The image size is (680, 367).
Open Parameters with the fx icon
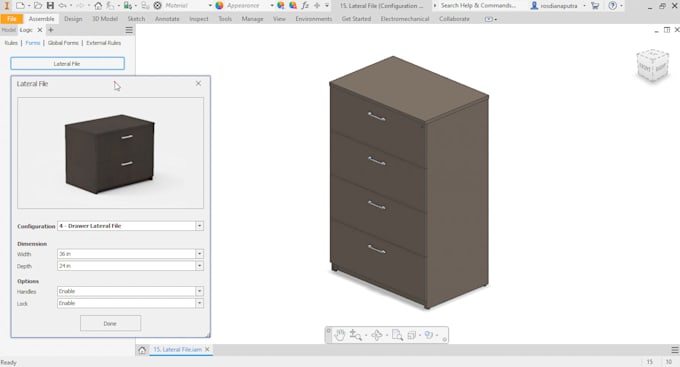(305, 6)
